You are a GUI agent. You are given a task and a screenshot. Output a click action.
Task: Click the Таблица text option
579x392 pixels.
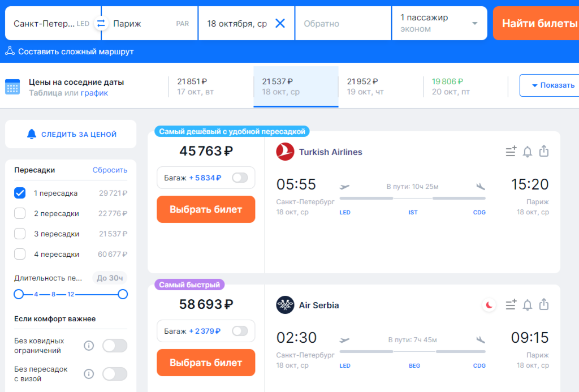45,93
